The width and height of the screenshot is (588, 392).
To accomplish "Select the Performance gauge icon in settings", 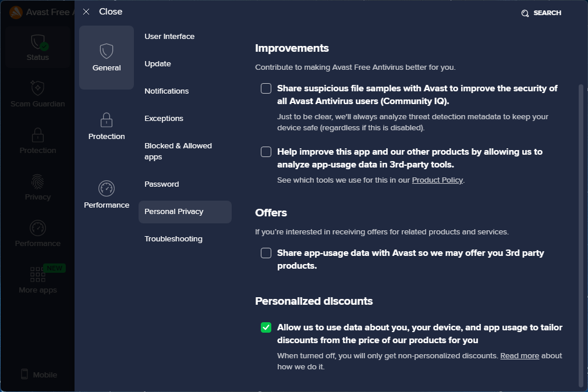I will (107, 188).
